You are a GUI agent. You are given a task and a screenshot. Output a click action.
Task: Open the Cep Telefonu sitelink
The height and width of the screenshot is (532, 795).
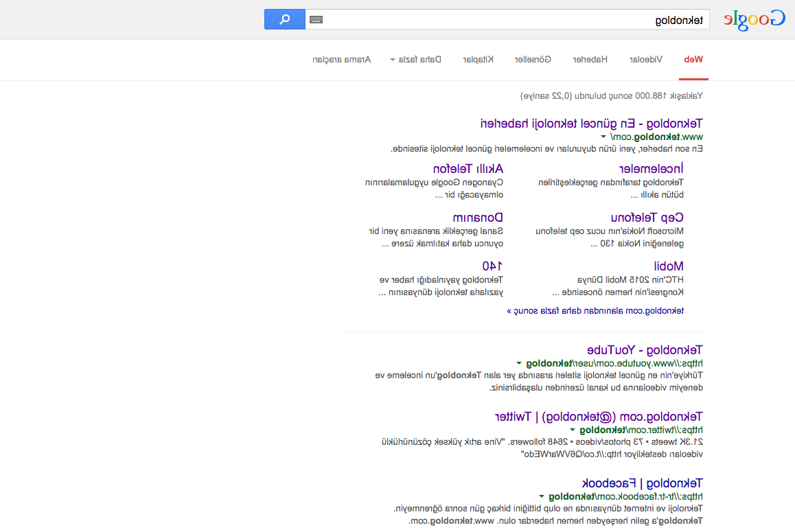pos(647,218)
